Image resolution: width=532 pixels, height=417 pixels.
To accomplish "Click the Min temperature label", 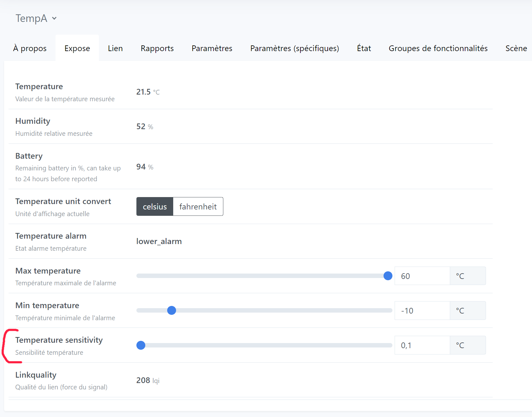I will (x=47, y=305).
